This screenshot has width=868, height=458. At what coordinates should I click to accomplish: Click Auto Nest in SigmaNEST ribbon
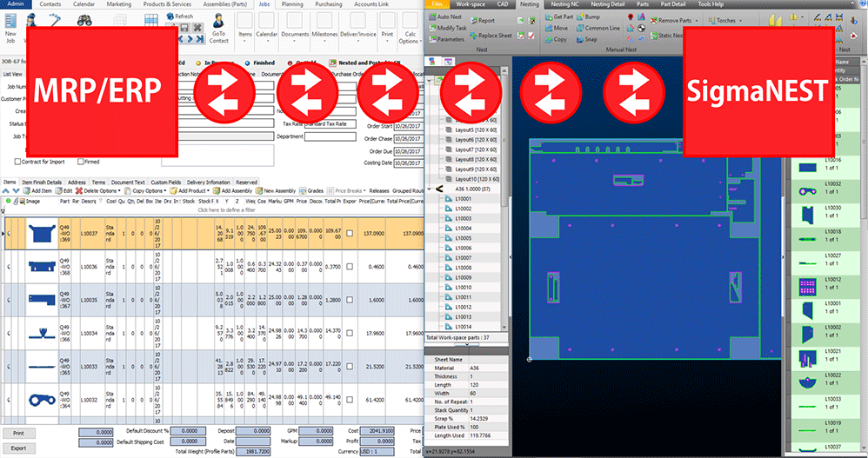click(445, 17)
